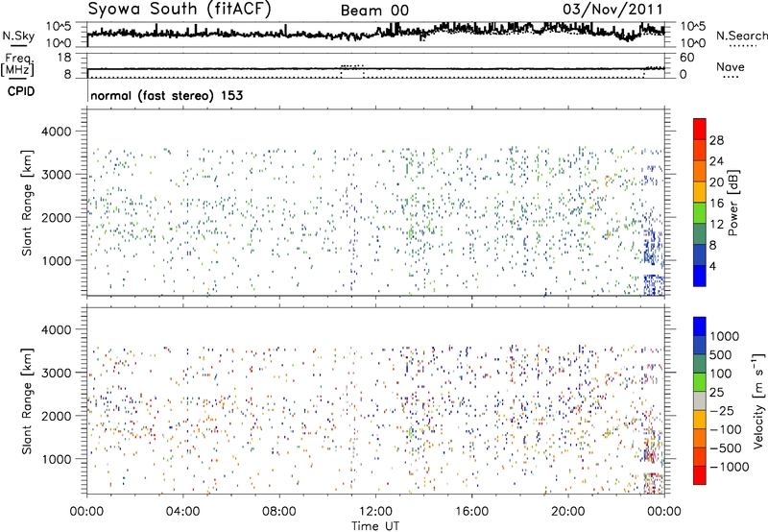Click the 'N.Search' legend label
This screenshot has width=768, height=532.
click(741, 36)
